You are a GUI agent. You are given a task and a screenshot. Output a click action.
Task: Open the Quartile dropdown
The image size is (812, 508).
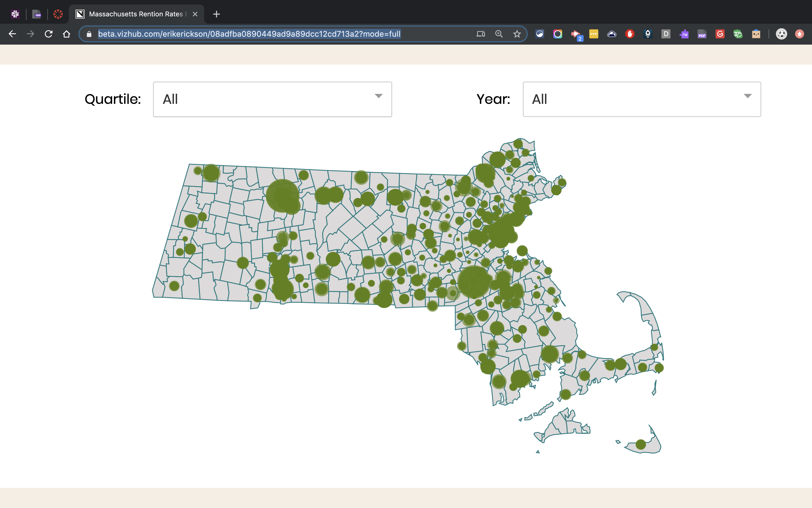point(272,99)
